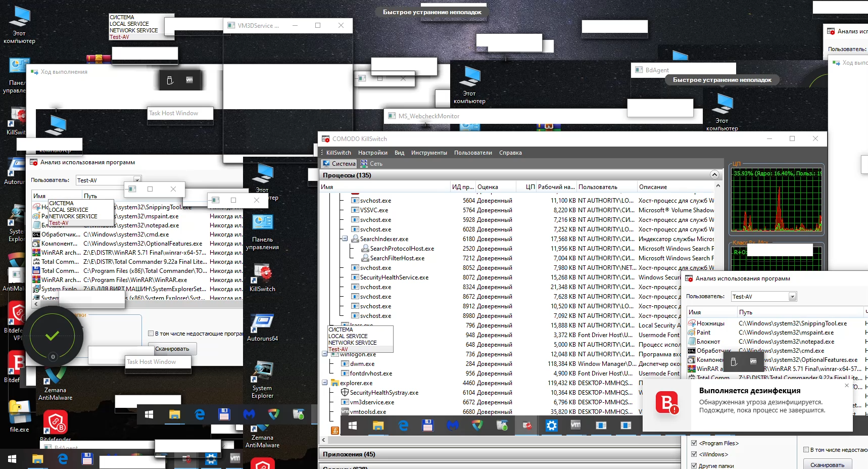Sort processes by the ЦП column
868x469 pixels.
click(x=526, y=187)
